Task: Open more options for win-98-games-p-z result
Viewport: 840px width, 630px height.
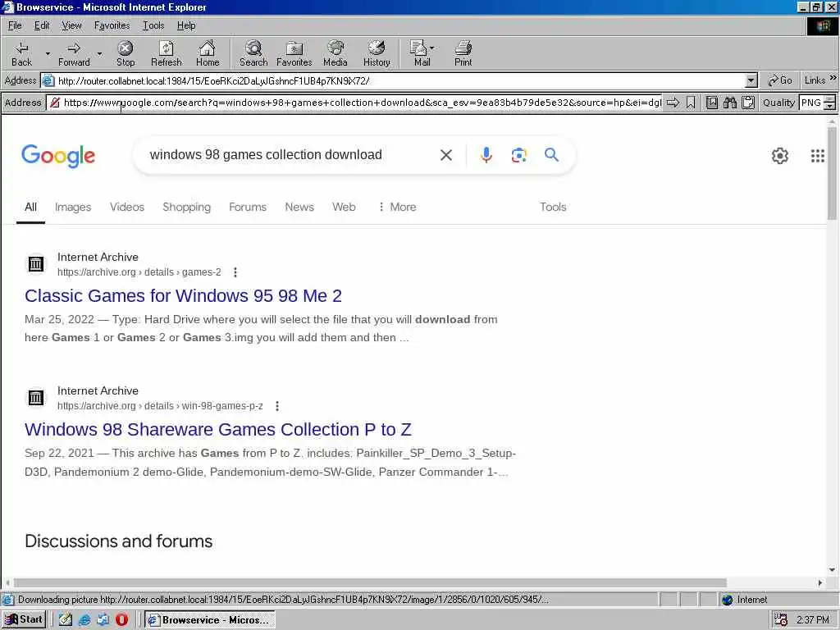Action: 277,406
